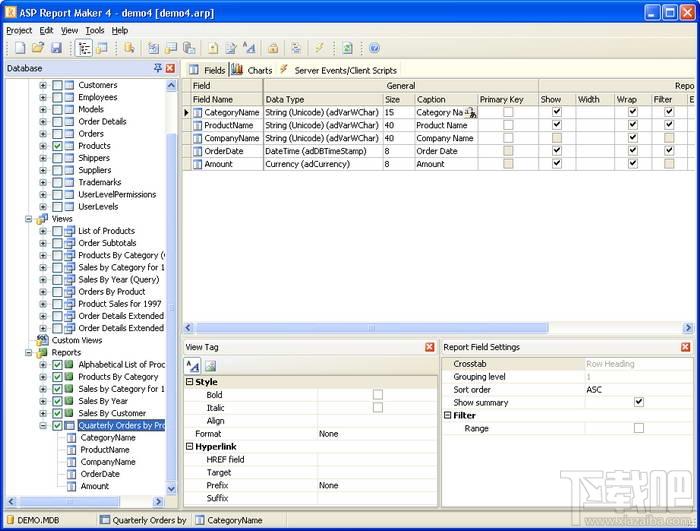This screenshot has width=700, height=531.
Task: Expand the Sales By Customer report node
Action: tap(43, 414)
